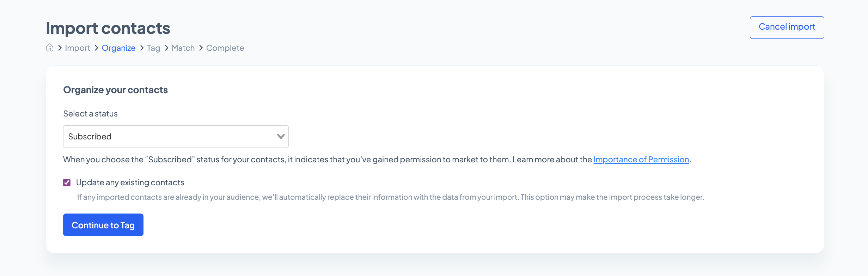Go to the Match breadcrumb step
The image size is (868, 276).
[183, 48]
